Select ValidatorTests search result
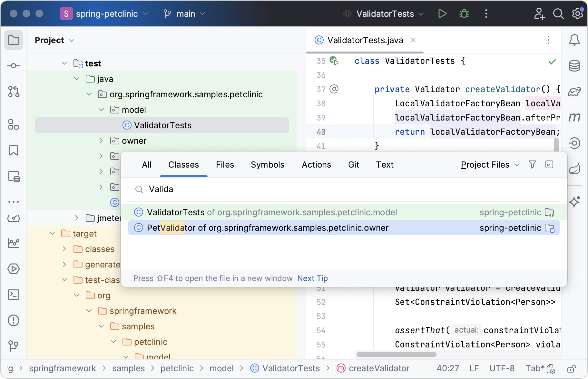This screenshot has height=379, width=588. tap(344, 212)
